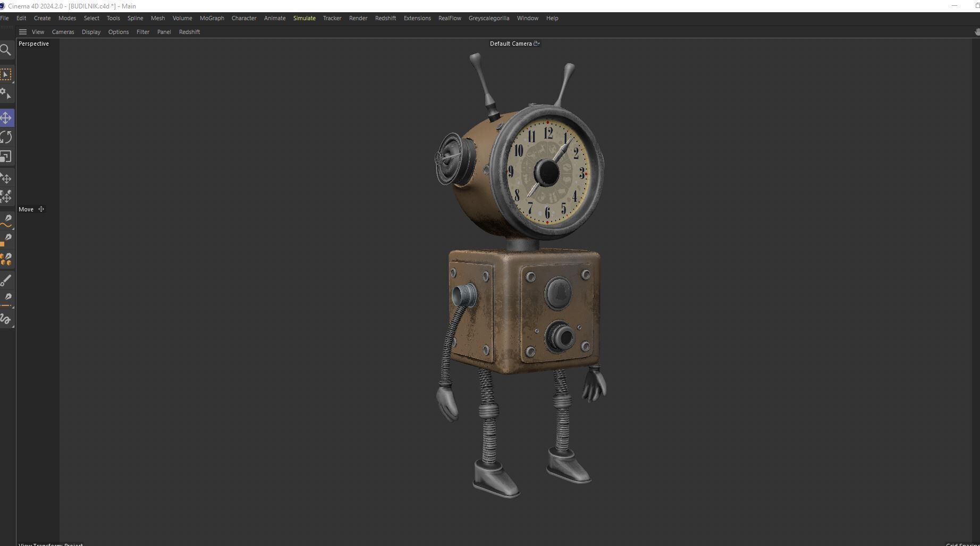Open the Greyscalegorilla menu
Screen dimensions: 980x546
click(489, 18)
